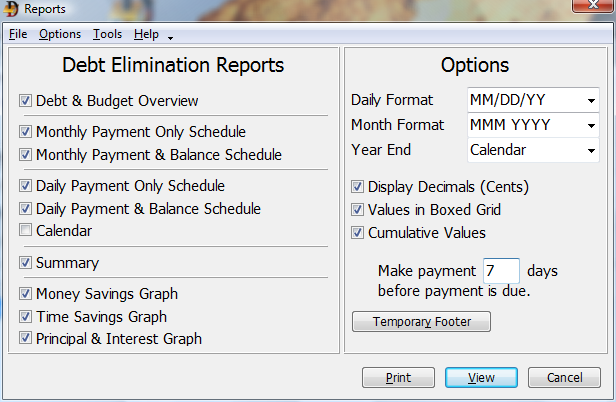This screenshot has width=616, height=402.
Task: Toggle Cumulative Values checkbox
Action: tap(358, 233)
